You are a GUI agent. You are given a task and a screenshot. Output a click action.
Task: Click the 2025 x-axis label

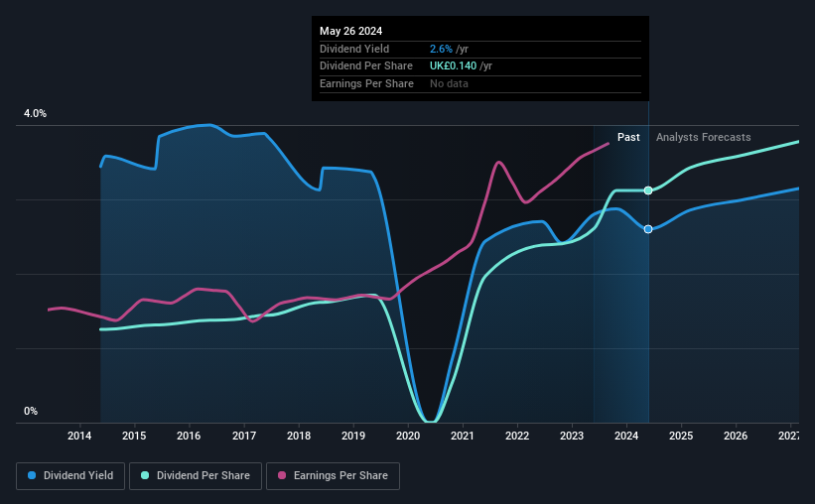tap(681, 436)
